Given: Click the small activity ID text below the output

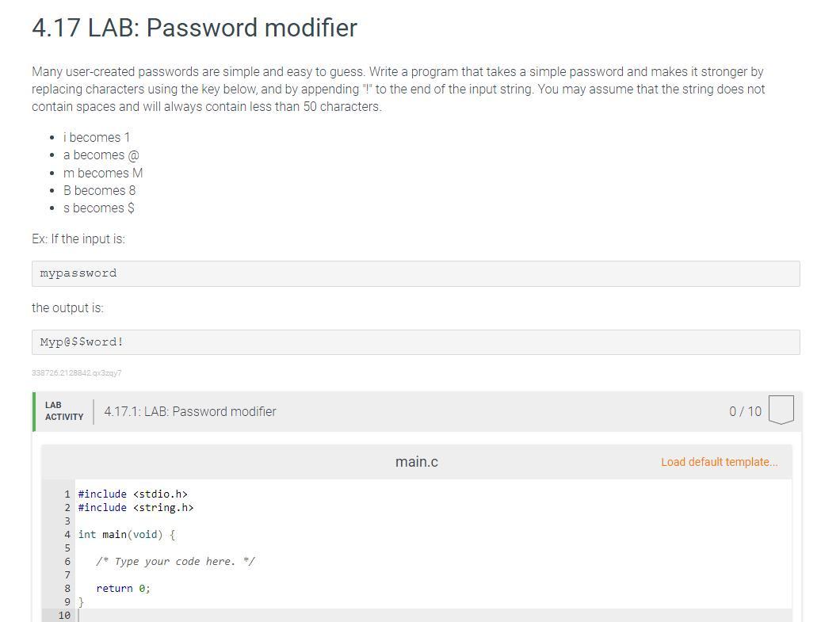Looking at the screenshot, I should pyautogui.click(x=77, y=373).
